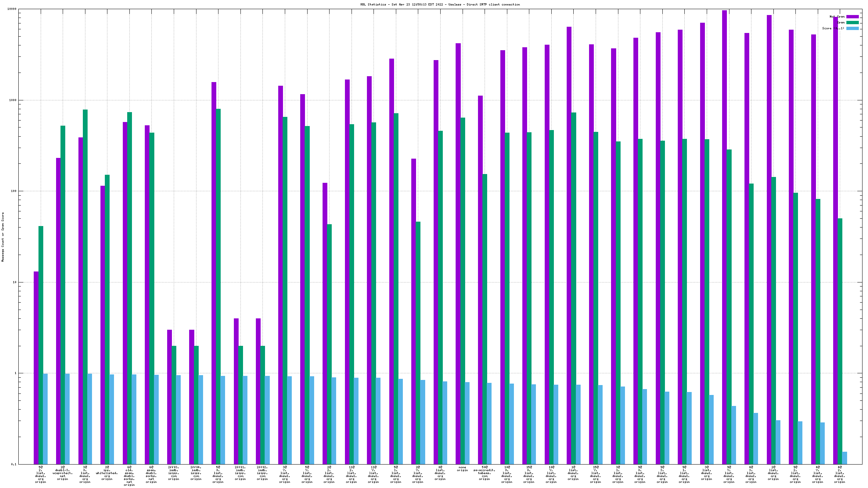Click the sa-accredit.habeas.com origin axis label

[x=485, y=473]
